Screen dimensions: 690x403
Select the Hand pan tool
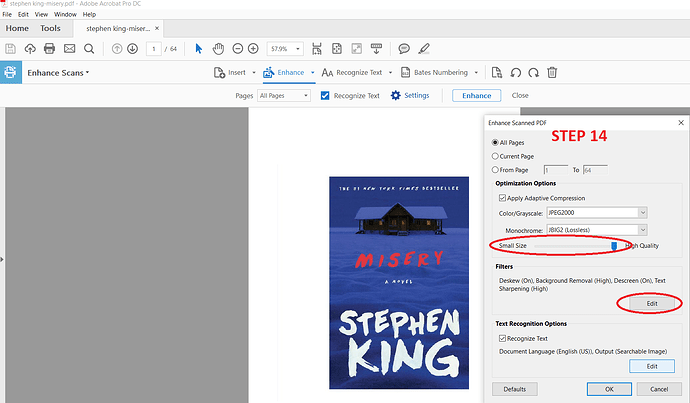coord(218,48)
